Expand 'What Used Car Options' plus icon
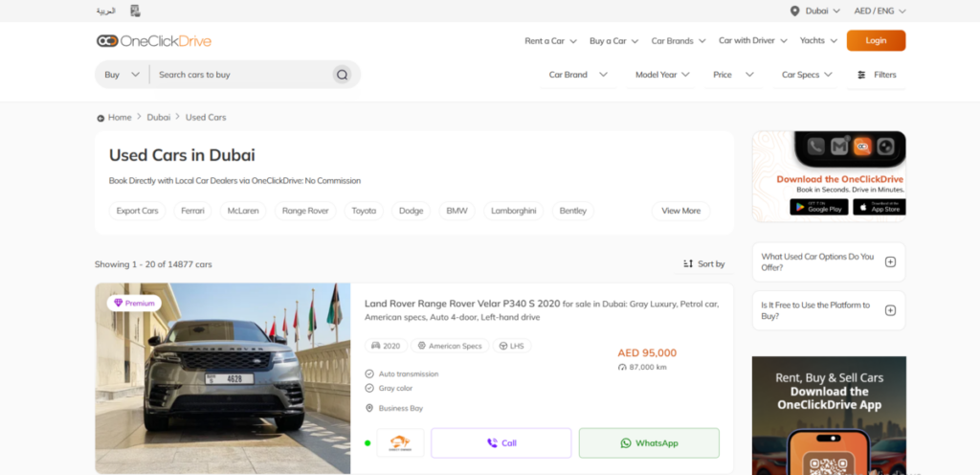This screenshot has width=980, height=475. click(x=891, y=261)
